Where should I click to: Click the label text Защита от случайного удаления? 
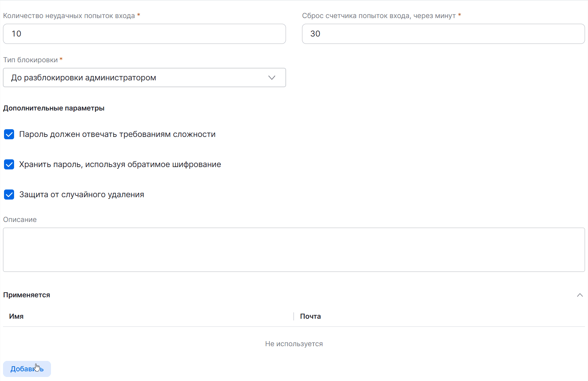tap(82, 195)
